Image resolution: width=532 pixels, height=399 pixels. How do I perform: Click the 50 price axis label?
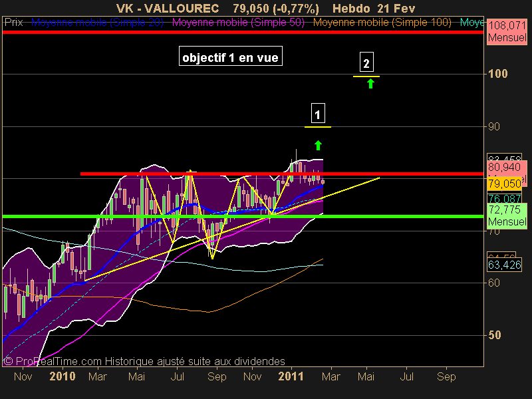[x=494, y=335]
